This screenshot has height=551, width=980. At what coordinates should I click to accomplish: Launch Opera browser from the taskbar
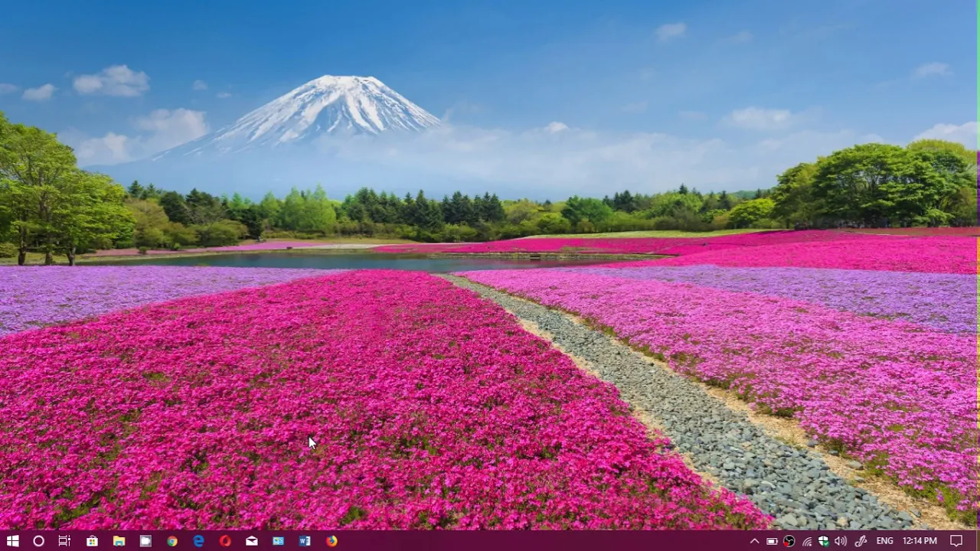(225, 541)
